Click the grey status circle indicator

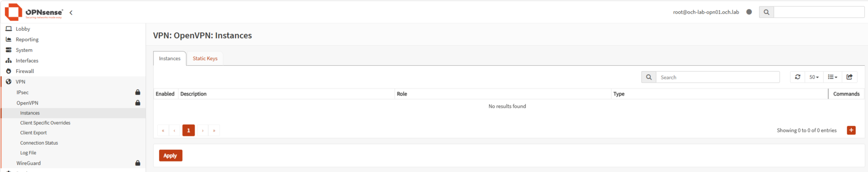pos(749,12)
